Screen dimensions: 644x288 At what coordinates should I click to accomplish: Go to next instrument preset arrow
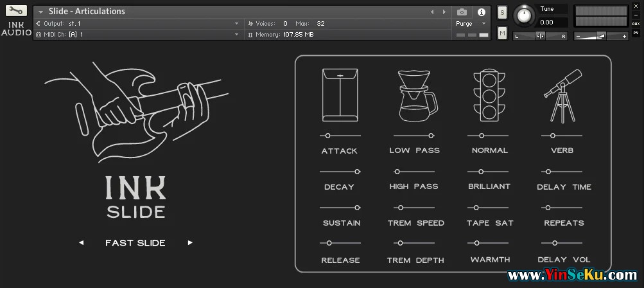443,12
